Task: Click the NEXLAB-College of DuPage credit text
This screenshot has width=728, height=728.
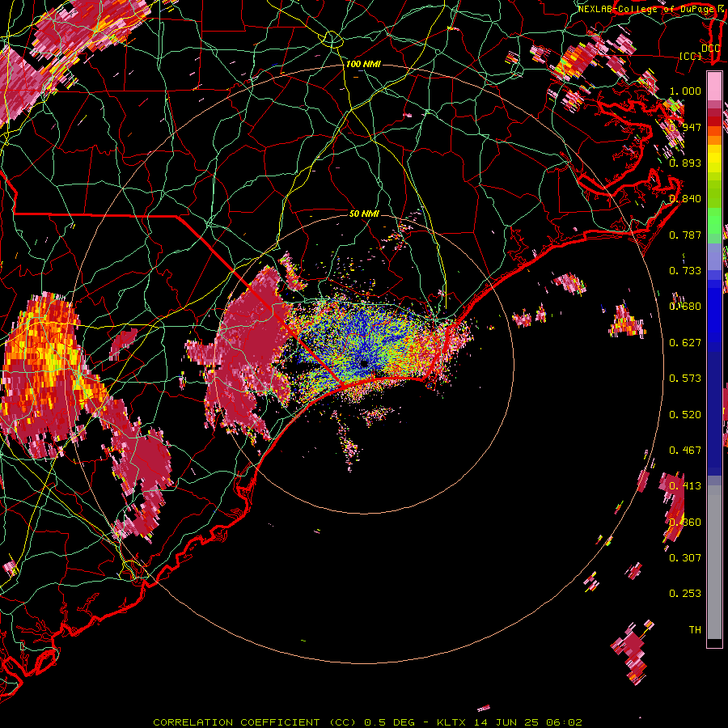Action: 645,9
